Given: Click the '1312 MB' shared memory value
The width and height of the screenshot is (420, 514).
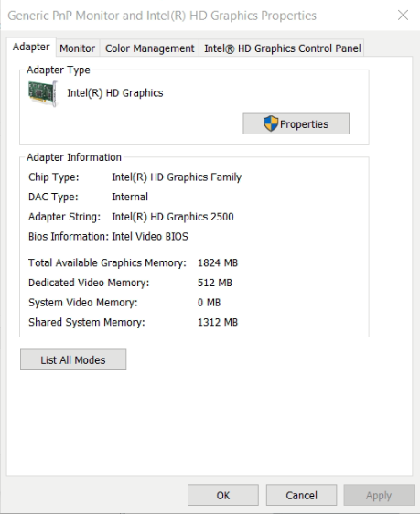Looking at the screenshot, I should (218, 322).
